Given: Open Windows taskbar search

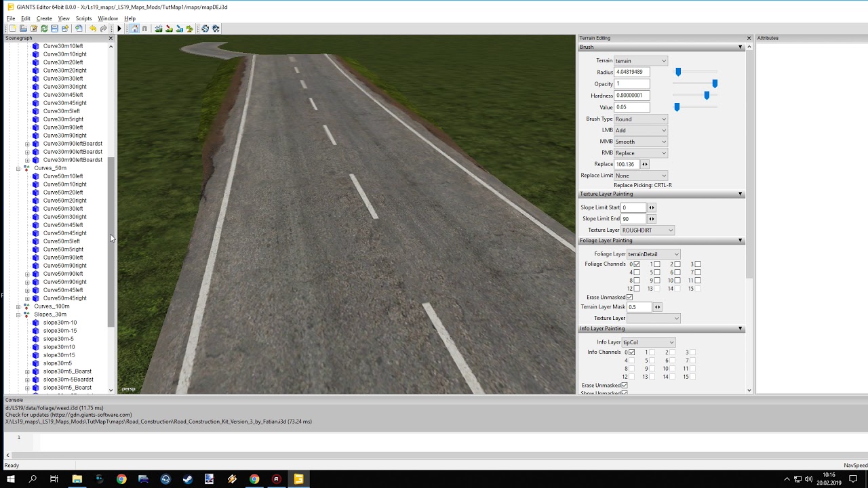Looking at the screenshot, I should (x=33, y=479).
